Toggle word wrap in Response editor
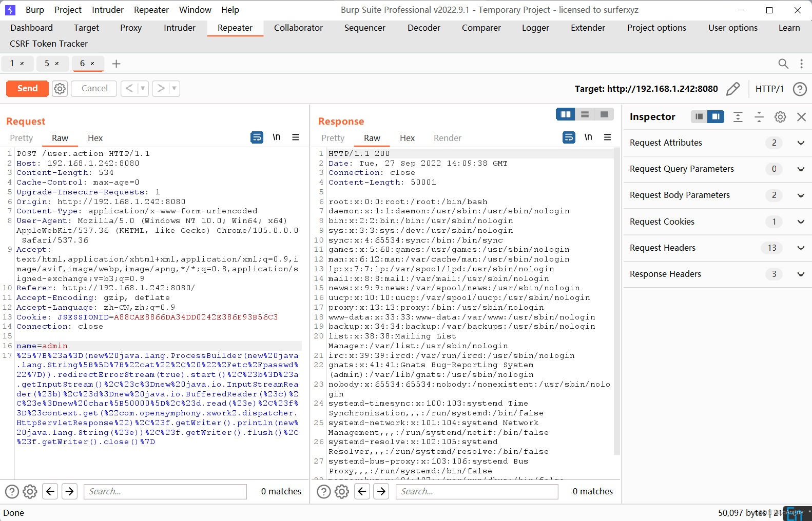This screenshot has width=812, height=521. (569, 137)
